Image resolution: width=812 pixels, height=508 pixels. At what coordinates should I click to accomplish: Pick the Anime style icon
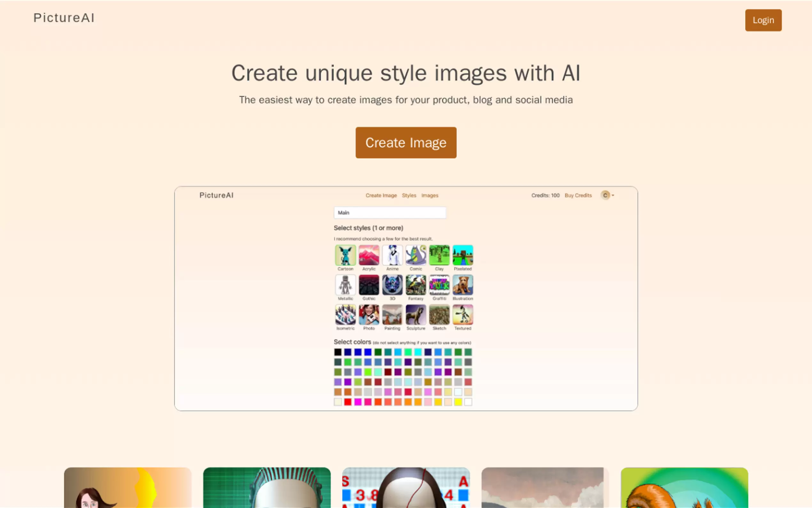392,255
